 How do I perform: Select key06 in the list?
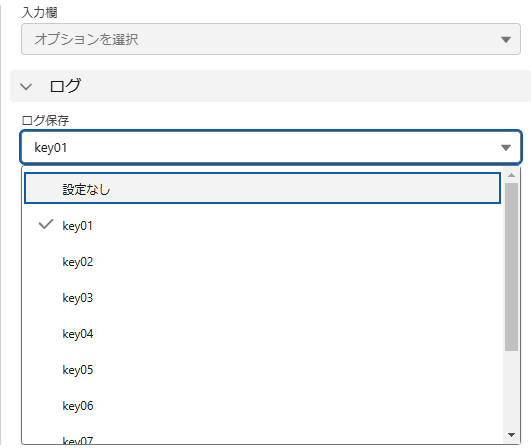point(262,406)
